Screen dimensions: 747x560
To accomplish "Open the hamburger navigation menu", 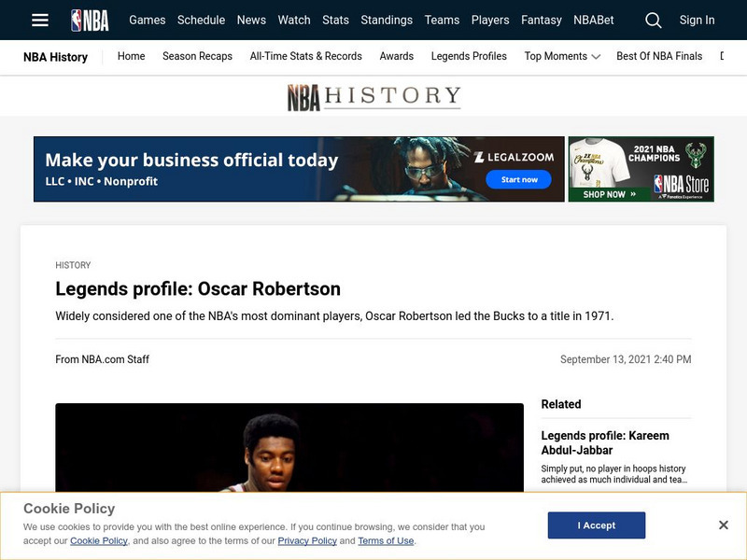I will 40,20.
